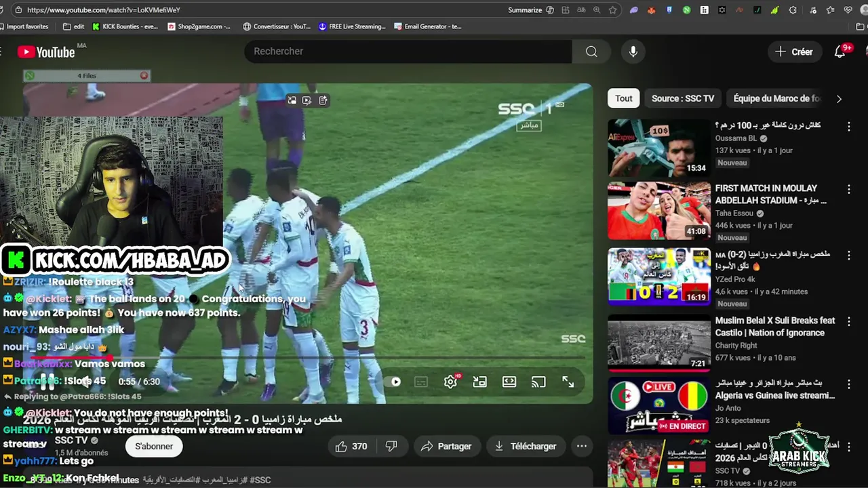Dislike the video with thumbs down
Viewport: 868px width, 488px height.
[391, 446]
